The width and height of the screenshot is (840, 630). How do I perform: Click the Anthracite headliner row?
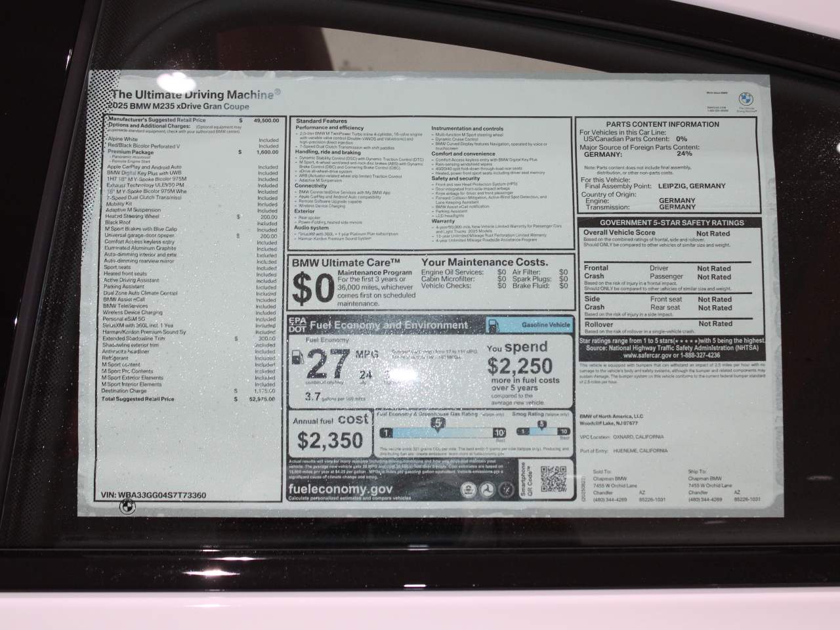190,352
